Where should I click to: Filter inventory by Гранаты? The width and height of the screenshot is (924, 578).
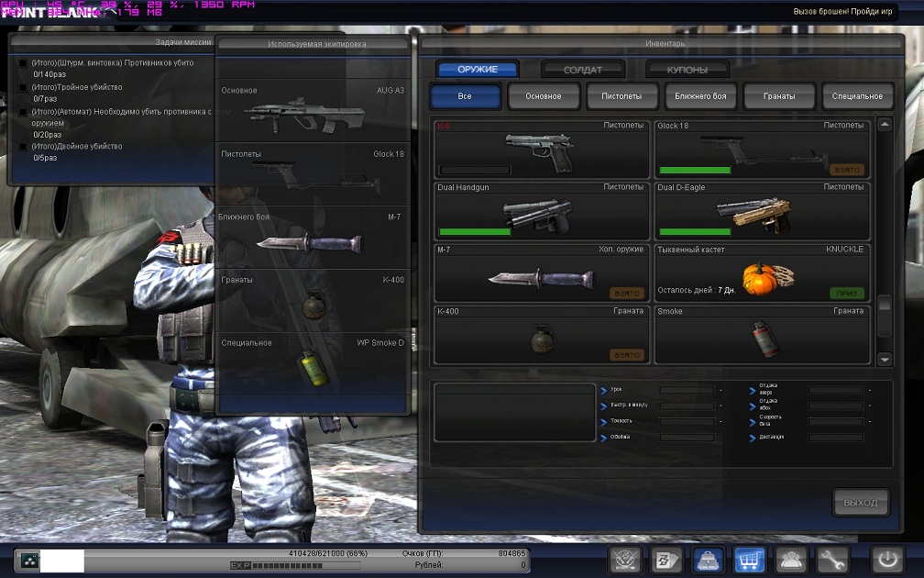779,96
